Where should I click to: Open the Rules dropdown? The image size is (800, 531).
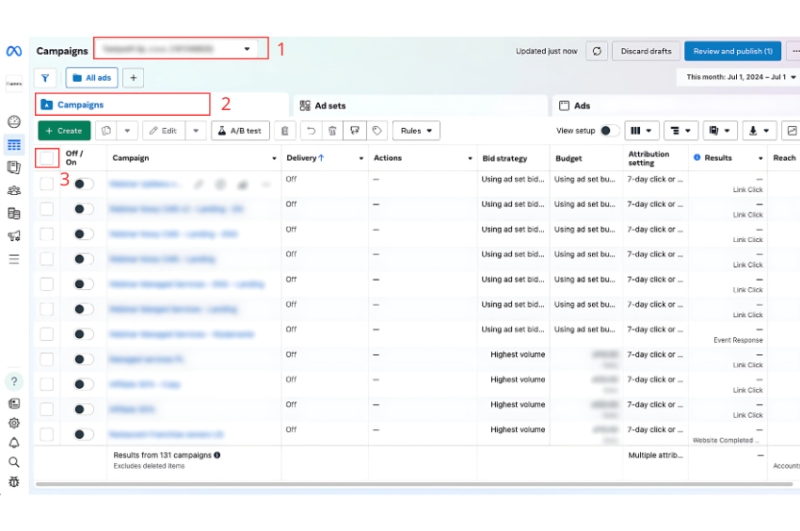[x=416, y=131]
